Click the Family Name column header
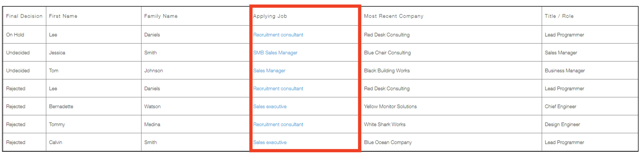 click(x=161, y=16)
